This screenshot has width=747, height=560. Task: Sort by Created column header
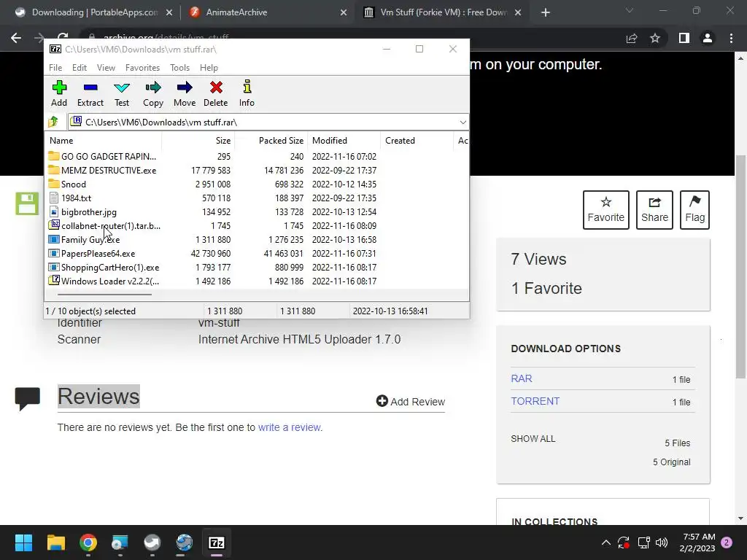417,141
